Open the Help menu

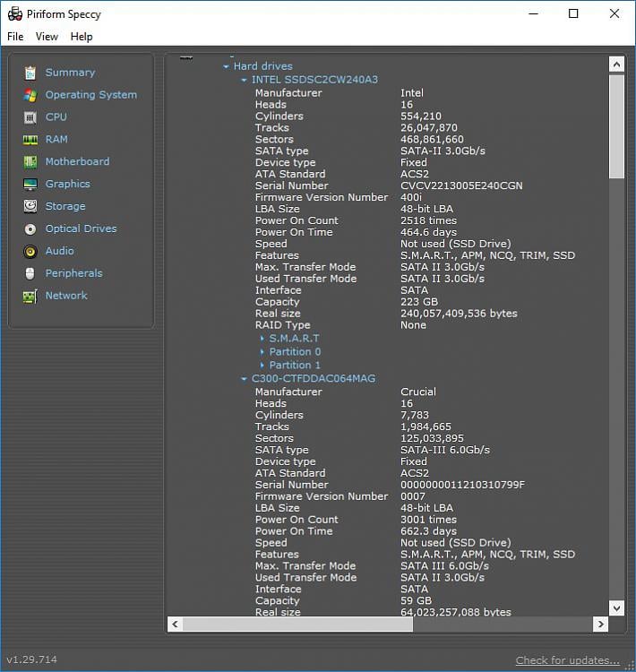point(82,37)
